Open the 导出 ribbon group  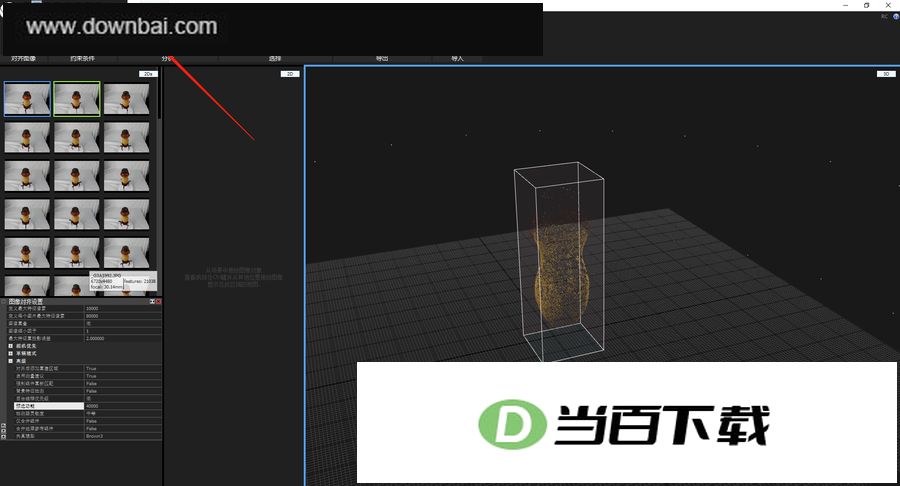[x=382, y=59]
